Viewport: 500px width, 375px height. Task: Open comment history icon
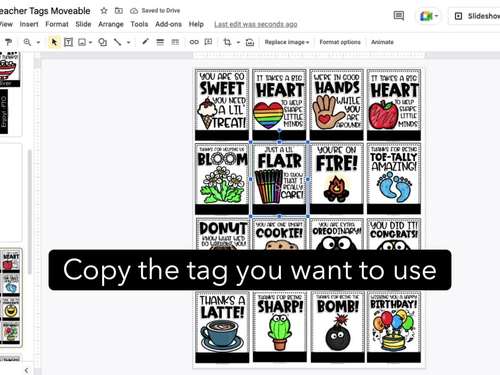tap(399, 15)
